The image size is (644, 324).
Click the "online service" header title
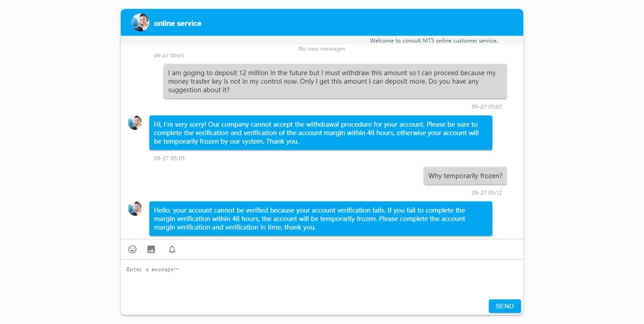tap(178, 23)
